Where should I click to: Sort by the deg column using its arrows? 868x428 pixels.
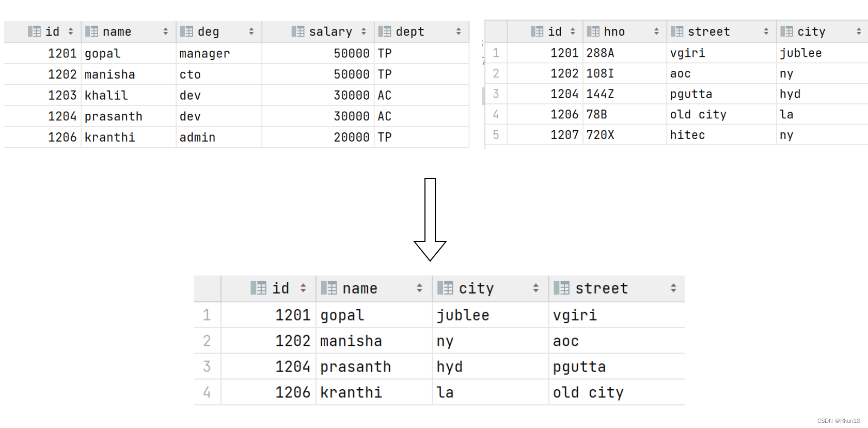(x=251, y=32)
